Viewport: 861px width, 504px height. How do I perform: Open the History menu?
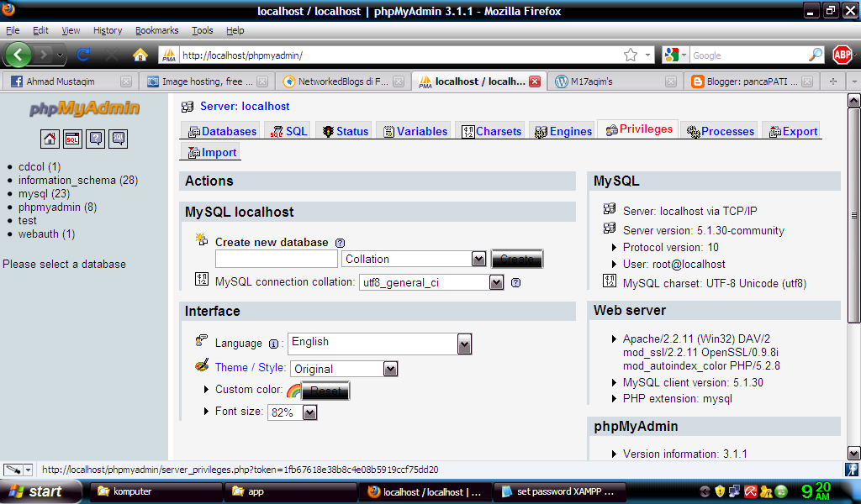coord(108,30)
